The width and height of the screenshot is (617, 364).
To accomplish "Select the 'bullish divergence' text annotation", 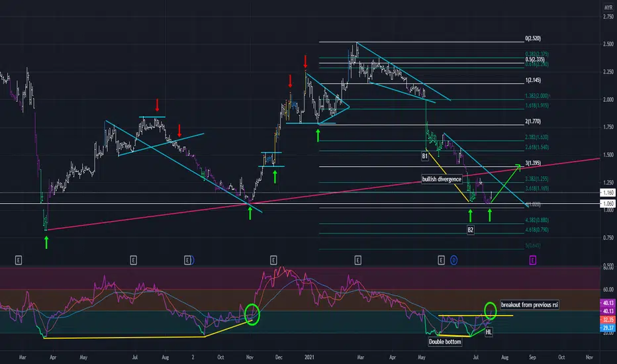I will [442, 179].
